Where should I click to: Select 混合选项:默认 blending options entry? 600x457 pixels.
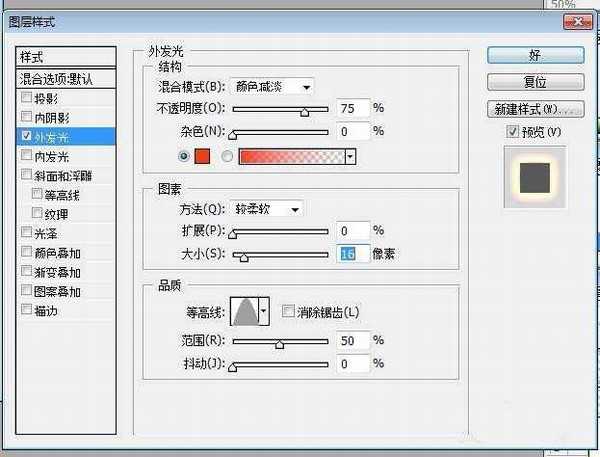[x=66, y=79]
